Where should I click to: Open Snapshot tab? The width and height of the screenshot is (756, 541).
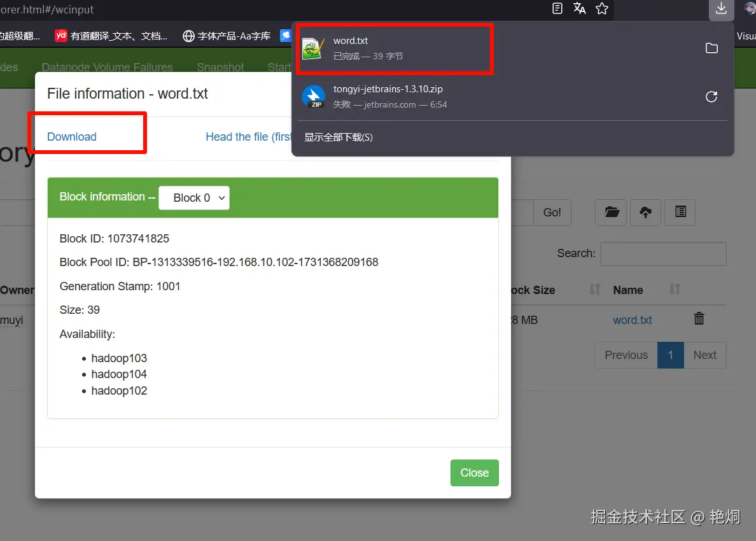[220, 67]
